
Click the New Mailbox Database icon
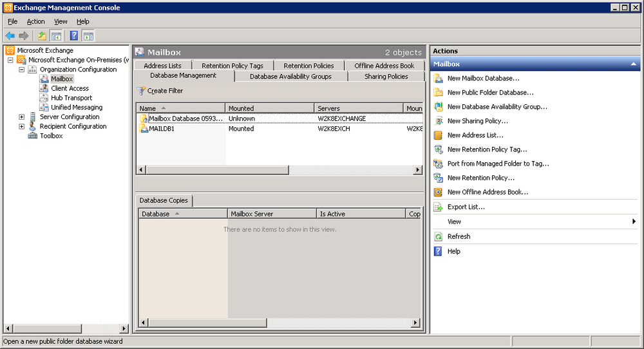[438, 79]
